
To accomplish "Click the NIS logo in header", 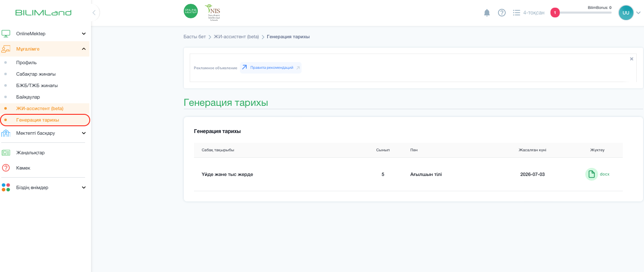I will (x=212, y=13).
